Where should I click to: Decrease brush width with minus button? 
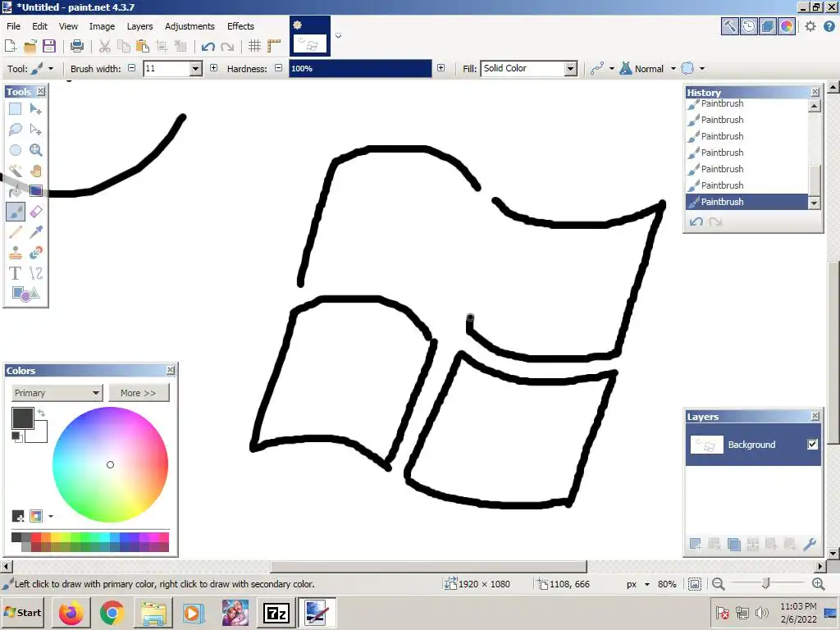point(132,68)
